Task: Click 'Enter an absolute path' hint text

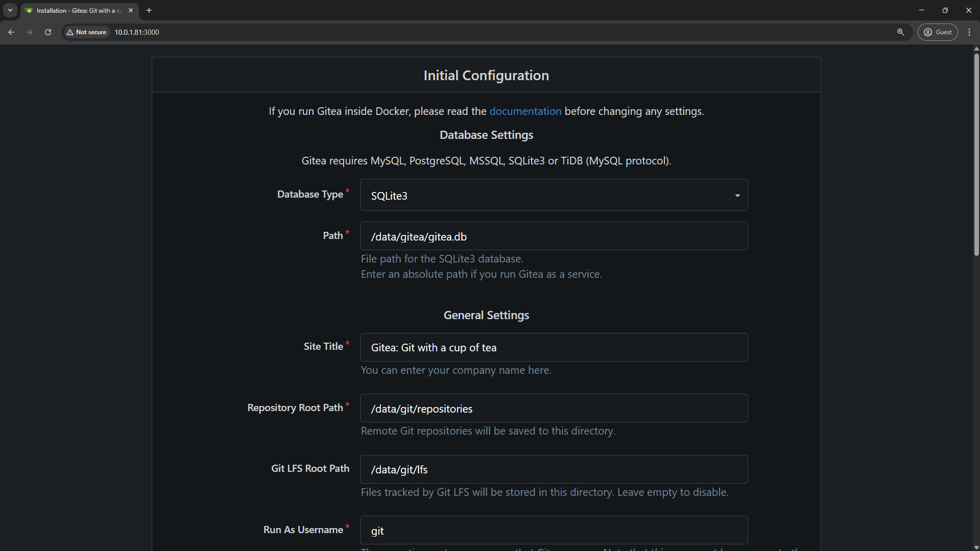Action: tap(481, 274)
